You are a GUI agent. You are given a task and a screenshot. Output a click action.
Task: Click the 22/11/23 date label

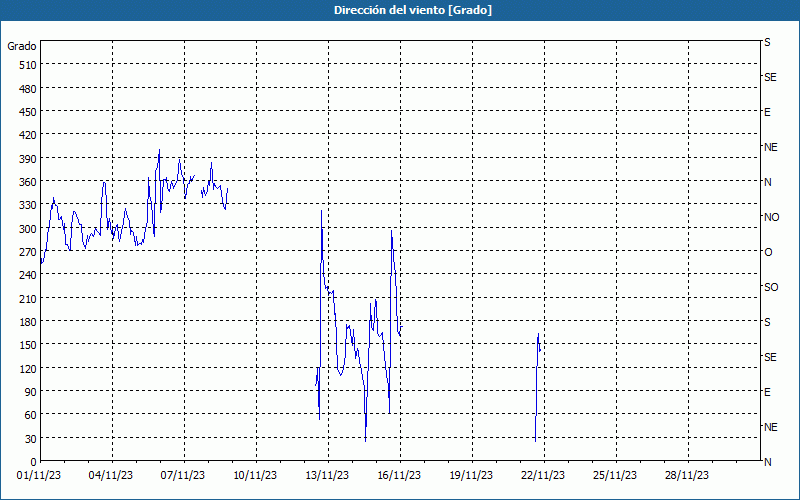(543, 476)
